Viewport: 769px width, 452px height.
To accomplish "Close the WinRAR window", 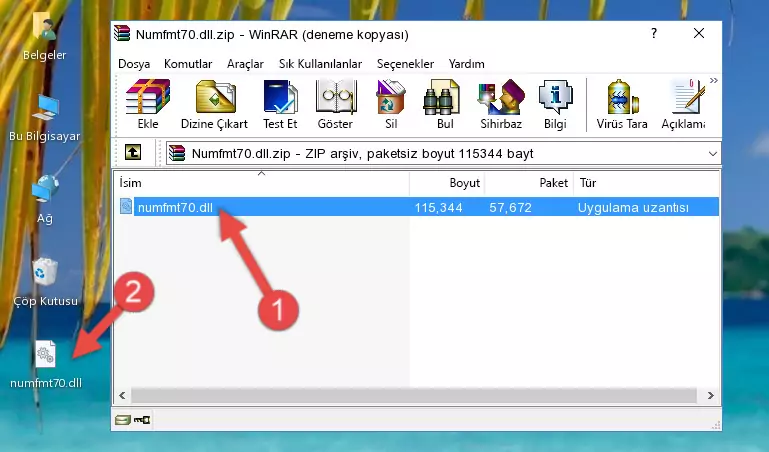I will 699,33.
